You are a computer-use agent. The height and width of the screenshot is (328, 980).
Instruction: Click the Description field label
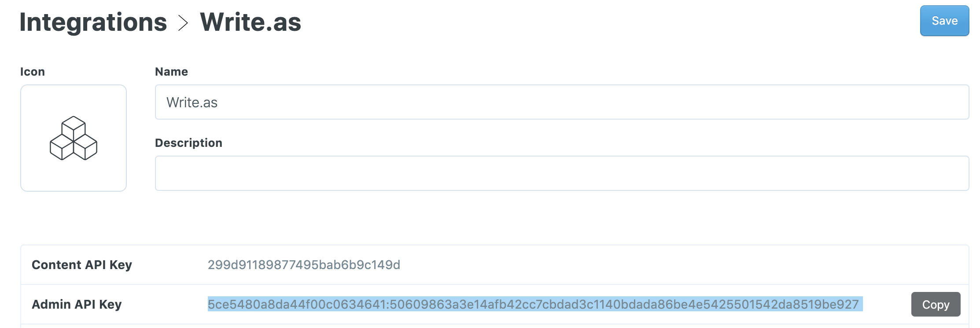click(188, 143)
